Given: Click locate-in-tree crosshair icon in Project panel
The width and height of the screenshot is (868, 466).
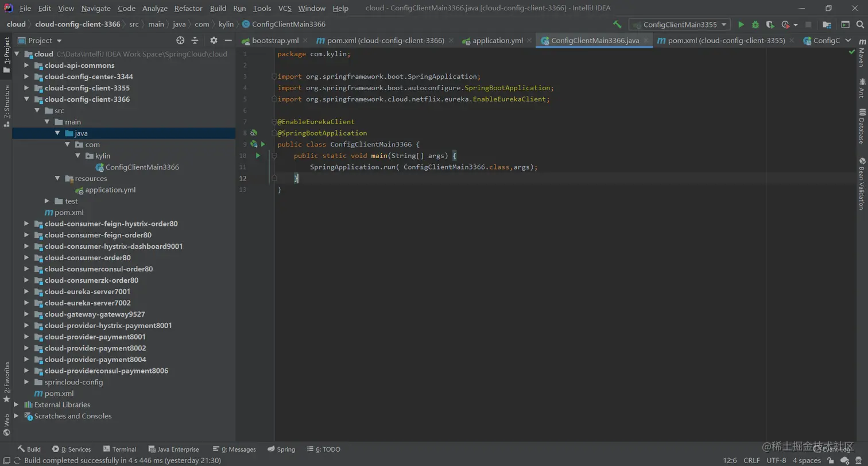Looking at the screenshot, I should point(180,40).
